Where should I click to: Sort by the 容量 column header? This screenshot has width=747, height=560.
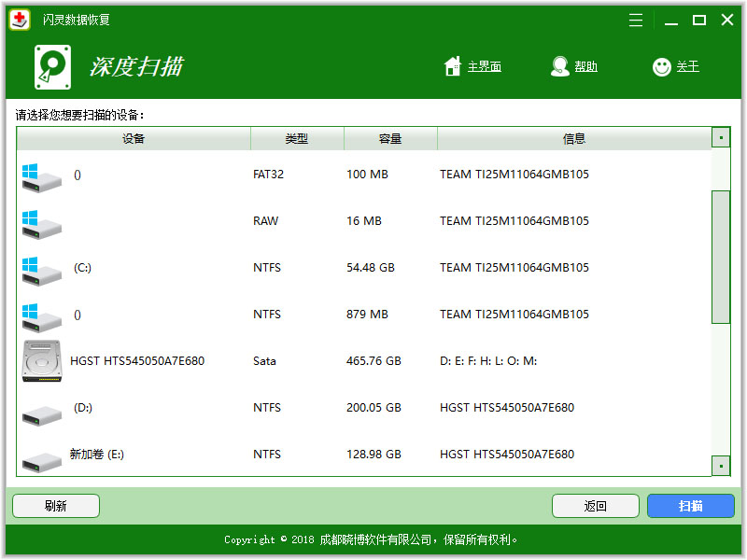(x=390, y=138)
